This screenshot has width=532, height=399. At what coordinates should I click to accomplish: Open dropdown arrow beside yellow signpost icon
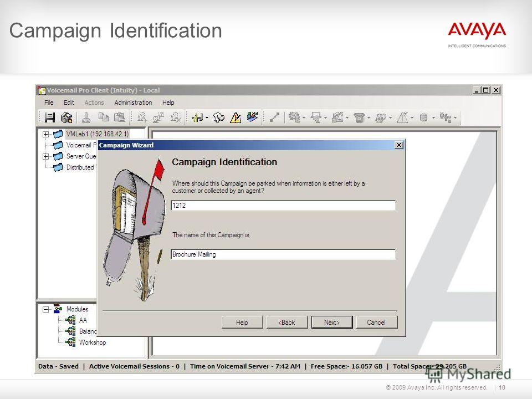tap(207, 118)
